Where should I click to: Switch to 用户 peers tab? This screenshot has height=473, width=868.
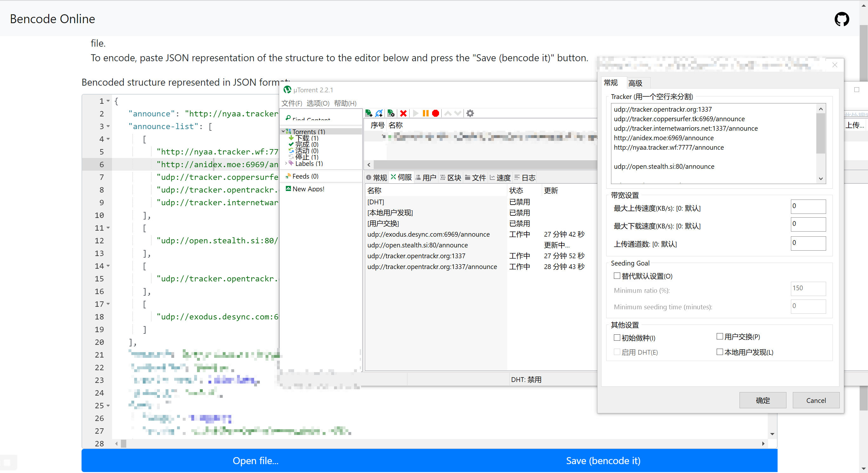click(x=426, y=178)
